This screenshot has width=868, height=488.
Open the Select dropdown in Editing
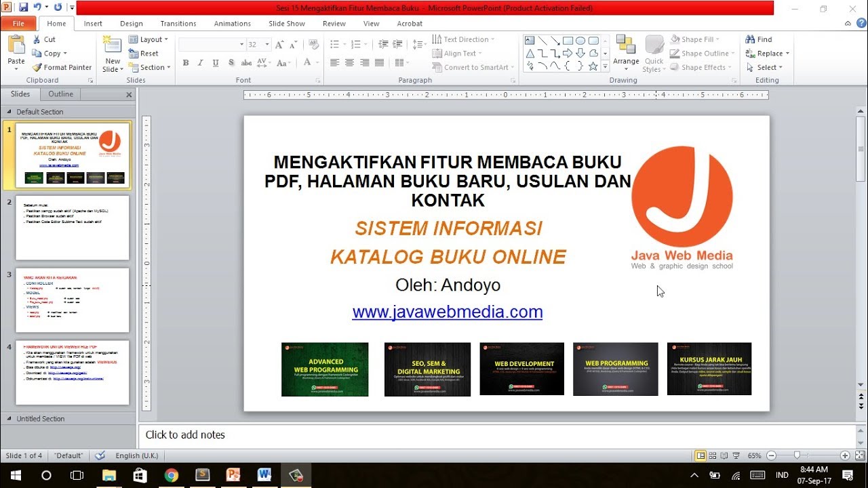(x=764, y=67)
